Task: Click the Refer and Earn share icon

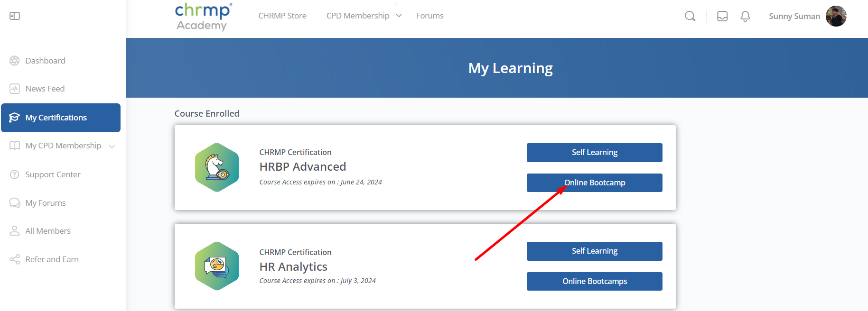Action: point(15,259)
